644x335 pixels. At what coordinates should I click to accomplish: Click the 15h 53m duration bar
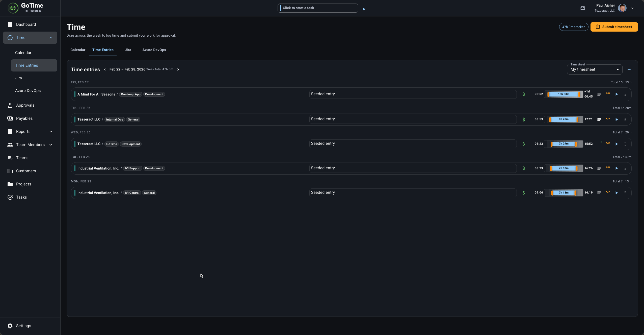(563, 94)
